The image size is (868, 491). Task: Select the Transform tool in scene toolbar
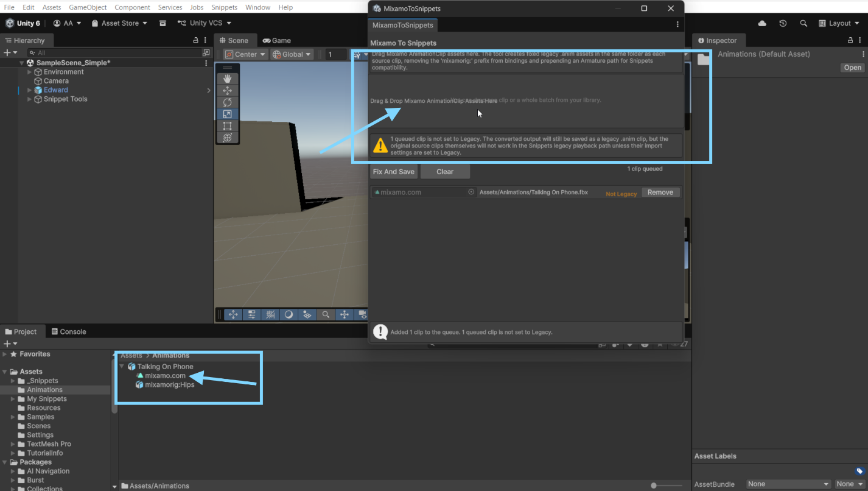pyautogui.click(x=227, y=138)
